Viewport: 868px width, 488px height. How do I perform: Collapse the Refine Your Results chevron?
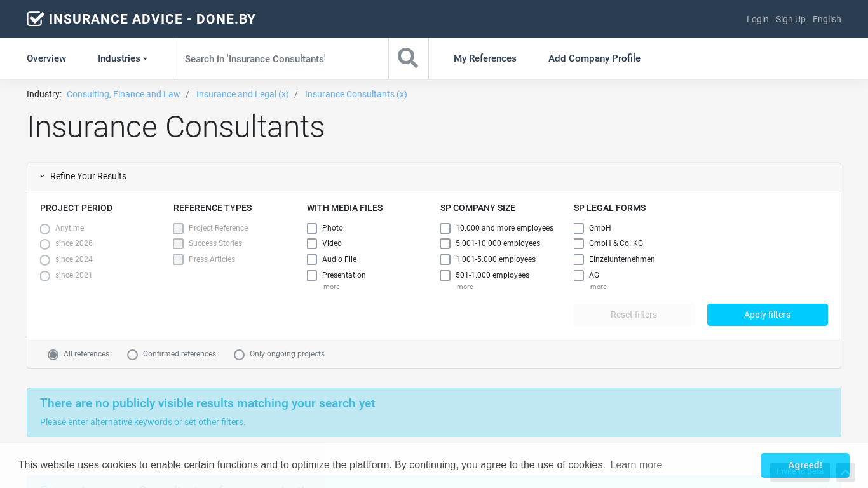coord(43,176)
